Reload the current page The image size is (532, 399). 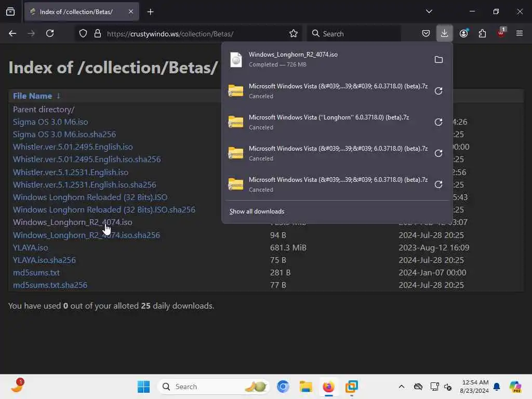click(50, 34)
